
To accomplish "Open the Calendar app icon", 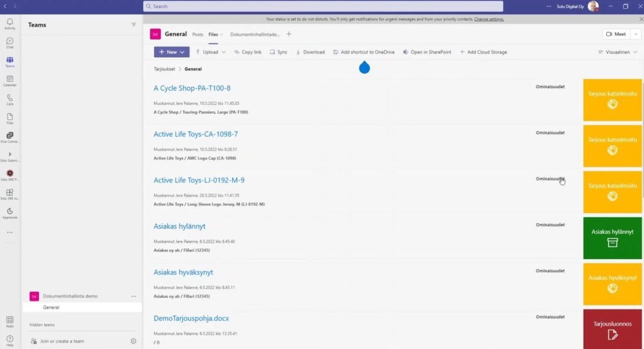I will point(9,80).
